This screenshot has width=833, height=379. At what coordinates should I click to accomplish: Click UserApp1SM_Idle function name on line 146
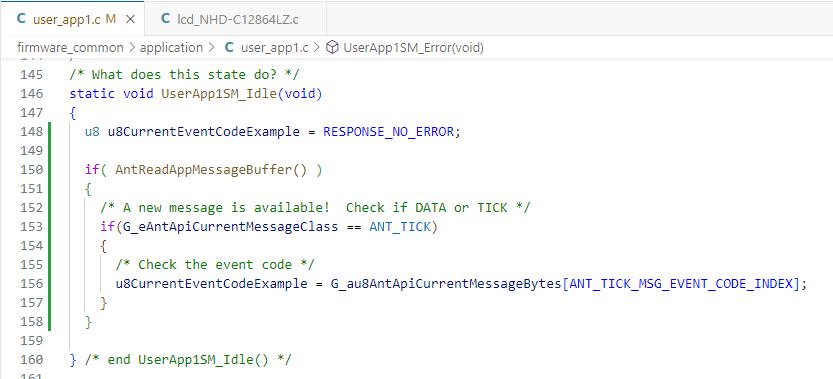pyautogui.click(x=218, y=94)
